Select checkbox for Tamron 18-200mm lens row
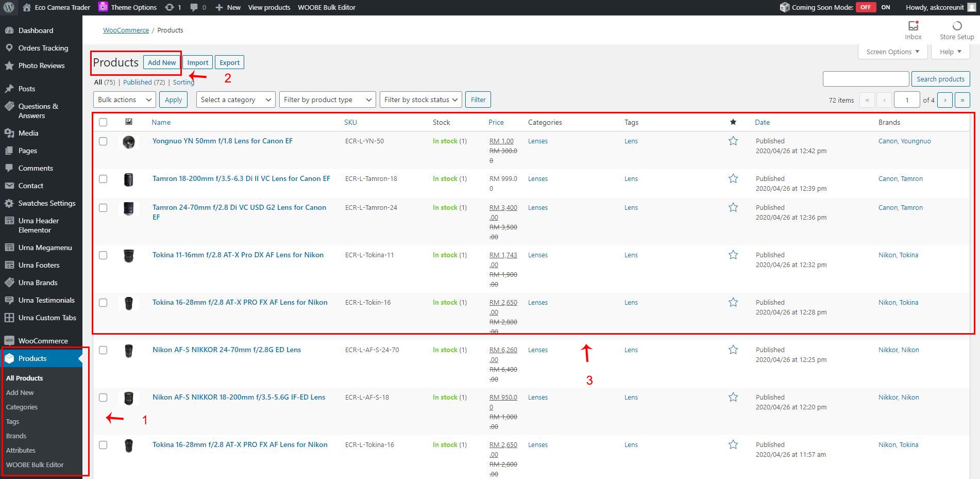 [x=103, y=179]
